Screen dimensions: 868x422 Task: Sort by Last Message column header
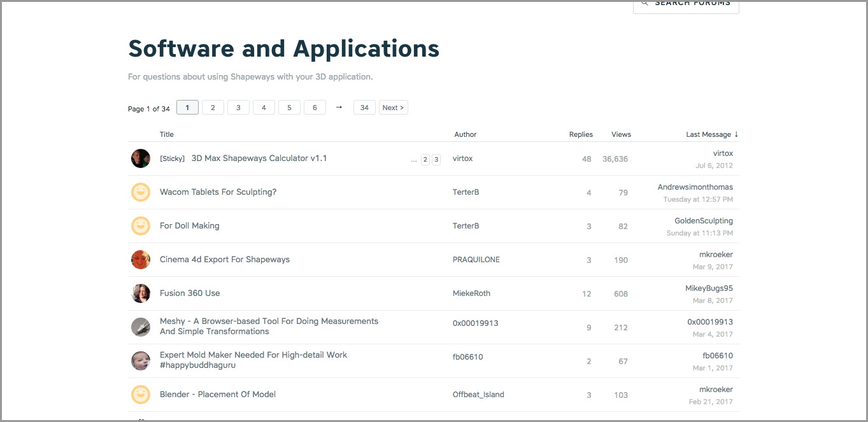pos(712,134)
